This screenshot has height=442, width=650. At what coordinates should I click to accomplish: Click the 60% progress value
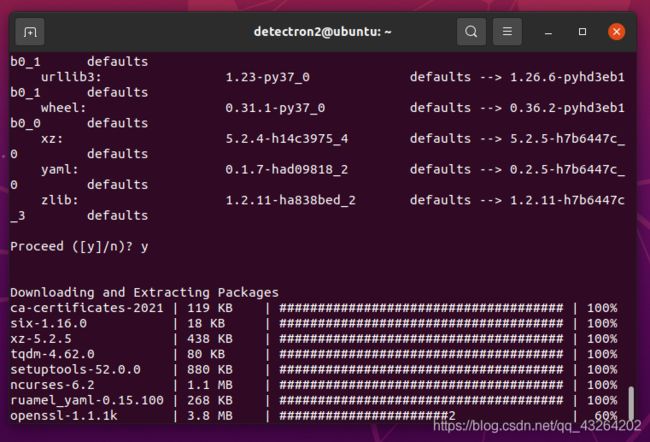(x=606, y=415)
